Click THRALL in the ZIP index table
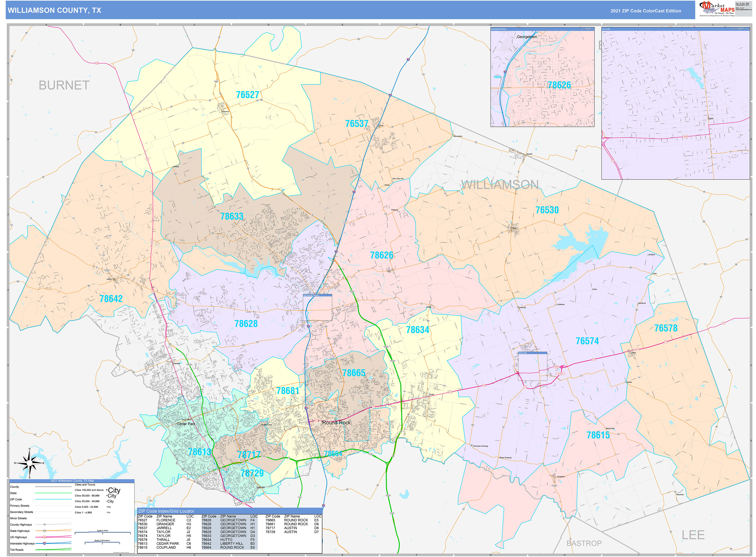Image resolution: width=756 pixels, height=557 pixels. 163,540
